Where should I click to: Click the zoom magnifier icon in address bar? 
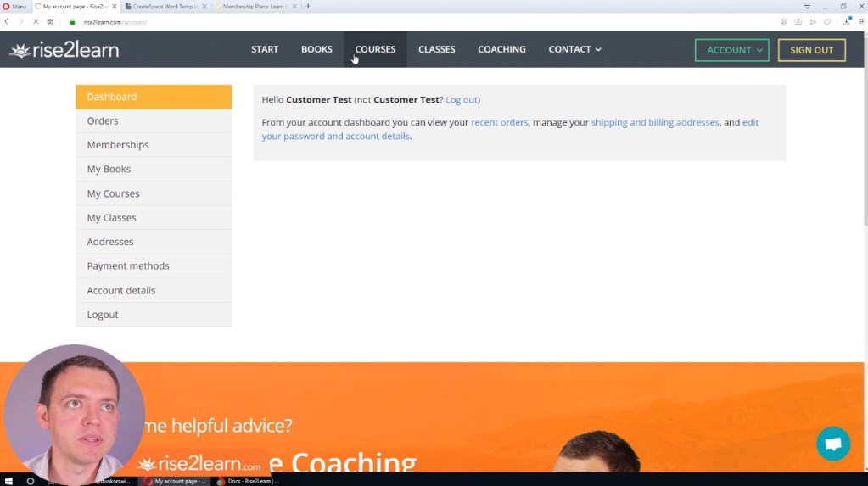(x=783, y=21)
